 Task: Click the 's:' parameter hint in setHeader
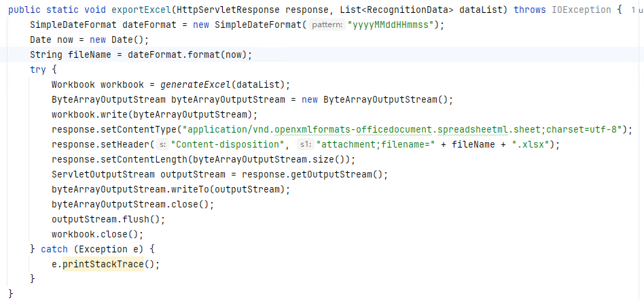tap(162, 144)
